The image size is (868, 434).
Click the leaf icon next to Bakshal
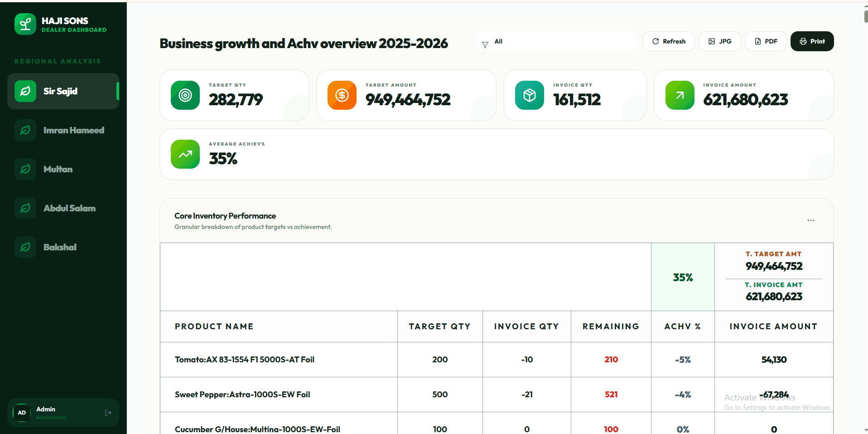pos(25,247)
